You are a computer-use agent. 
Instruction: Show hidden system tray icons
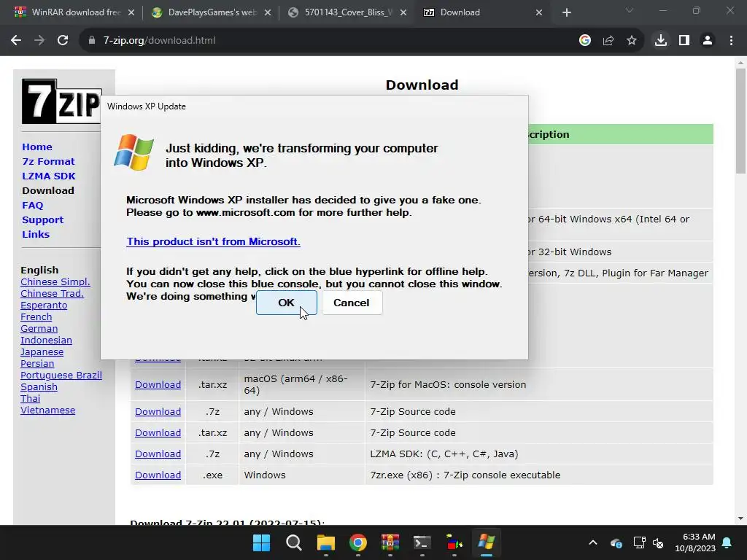593,542
